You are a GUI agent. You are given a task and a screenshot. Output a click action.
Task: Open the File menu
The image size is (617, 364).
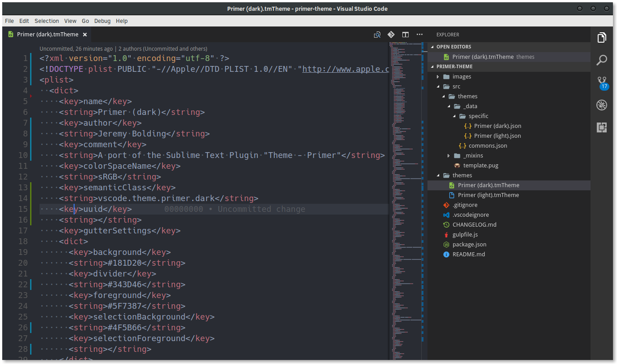tap(9, 21)
